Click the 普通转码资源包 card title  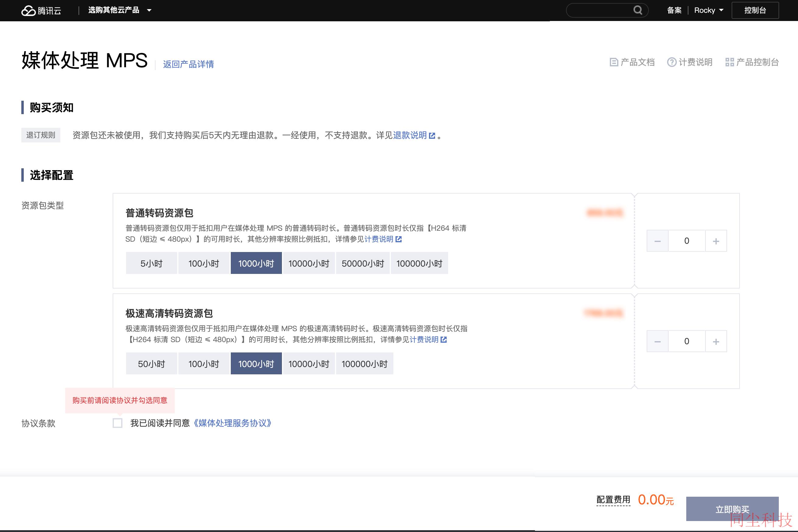click(160, 213)
